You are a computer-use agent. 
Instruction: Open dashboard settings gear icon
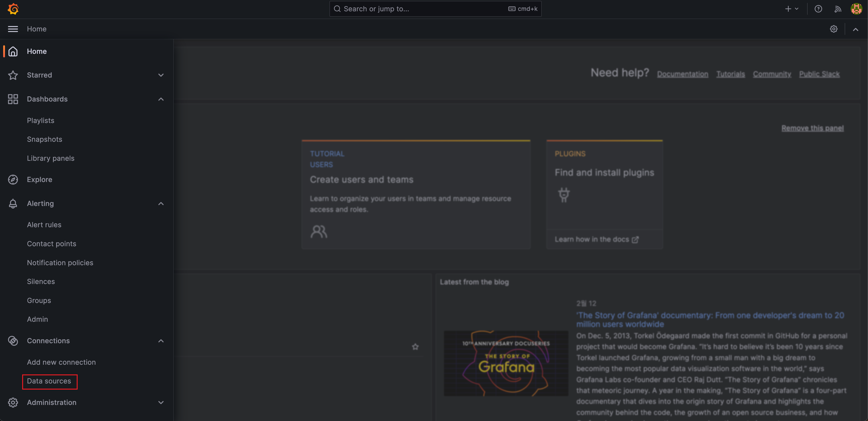point(834,29)
